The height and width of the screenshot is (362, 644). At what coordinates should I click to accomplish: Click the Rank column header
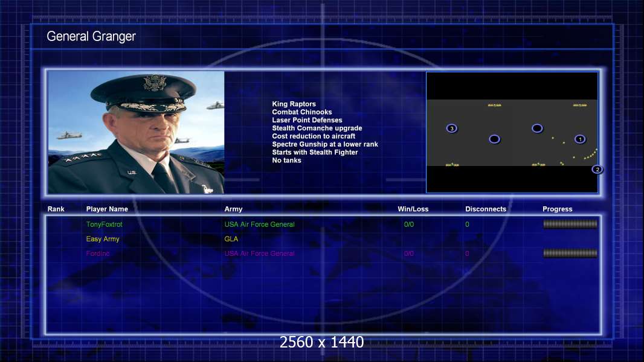coord(56,209)
